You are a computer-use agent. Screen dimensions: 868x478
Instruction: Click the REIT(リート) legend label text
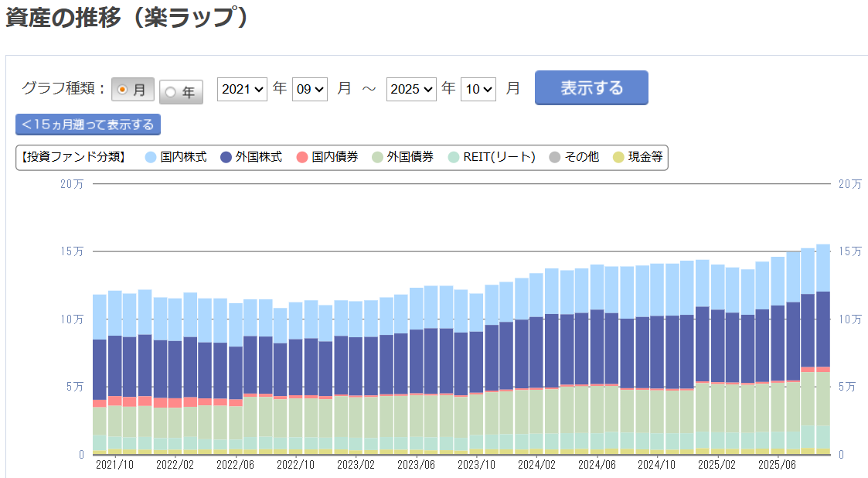coord(501,157)
